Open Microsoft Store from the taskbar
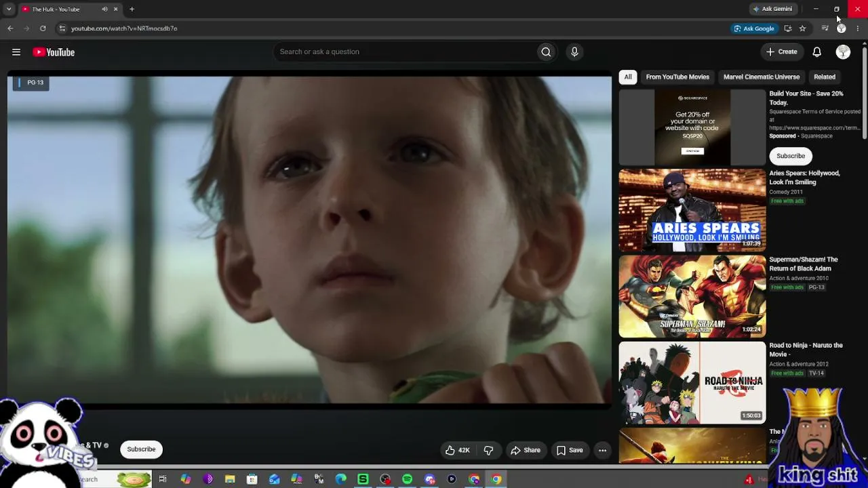The width and height of the screenshot is (868, 488). (252, 479)
